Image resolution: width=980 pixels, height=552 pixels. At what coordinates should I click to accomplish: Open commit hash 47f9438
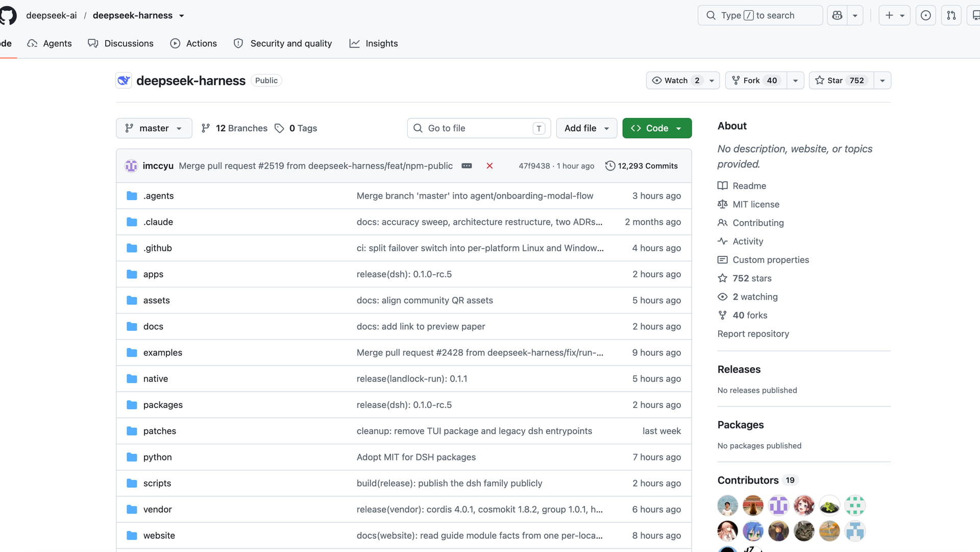534,166
